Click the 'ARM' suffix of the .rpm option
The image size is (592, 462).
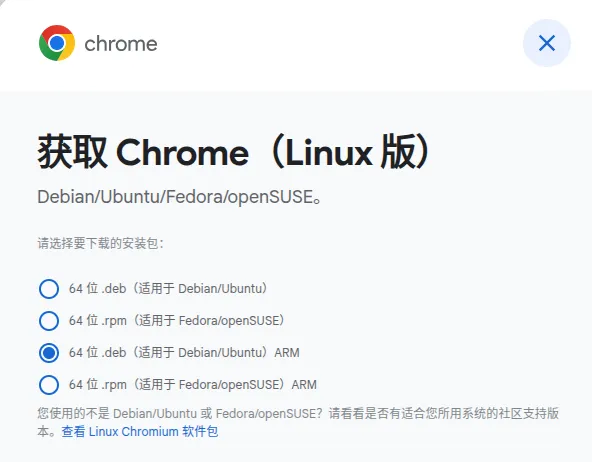click(304, 385)
